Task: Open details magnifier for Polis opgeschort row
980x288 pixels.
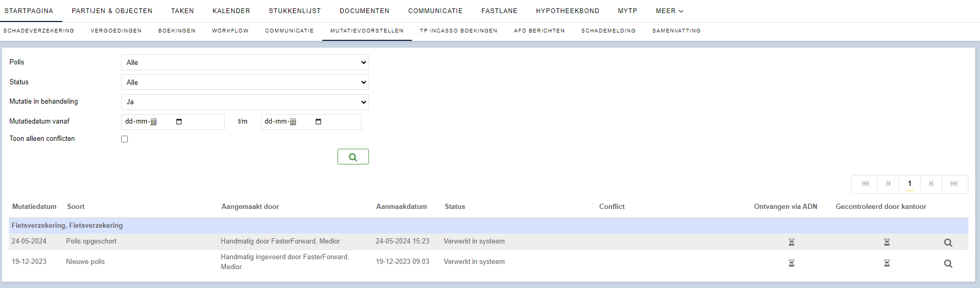Action: tap(948, 242)
